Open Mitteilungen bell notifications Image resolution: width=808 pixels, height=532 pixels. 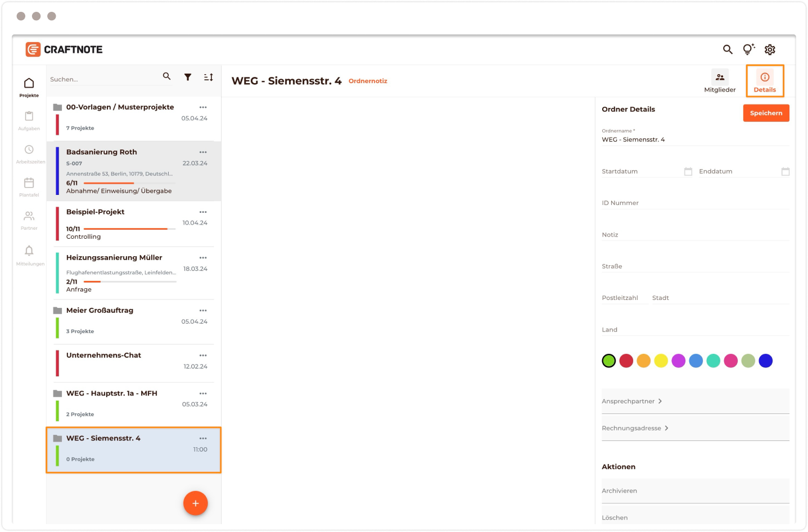click(x=29, y=254)
